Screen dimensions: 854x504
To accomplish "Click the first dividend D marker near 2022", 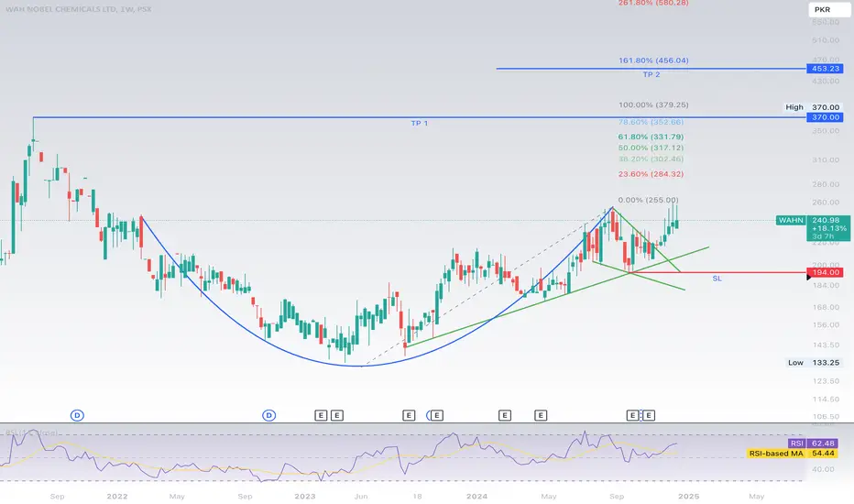I will pyautogui.click(x=77, y=416).
